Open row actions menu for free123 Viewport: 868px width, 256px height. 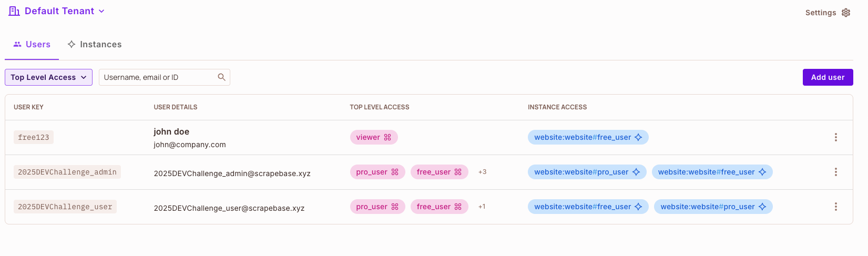836,137
